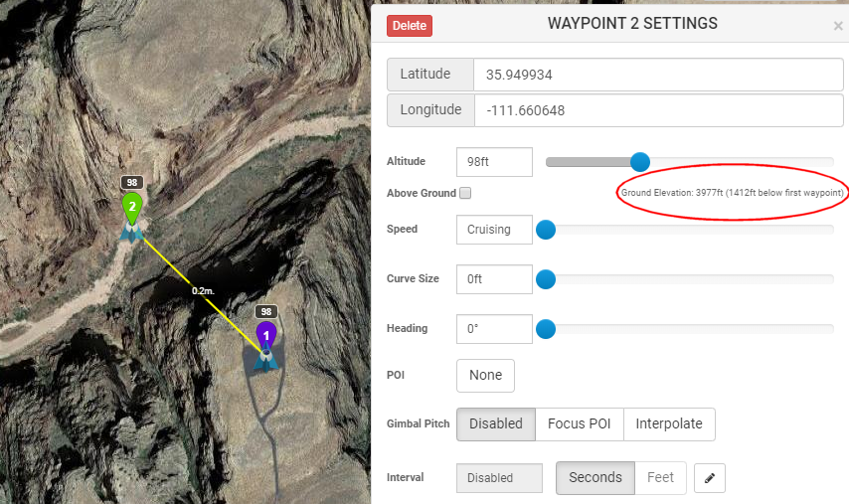
Task: Click the drone icon under waypoint 1
Action: 265,360
